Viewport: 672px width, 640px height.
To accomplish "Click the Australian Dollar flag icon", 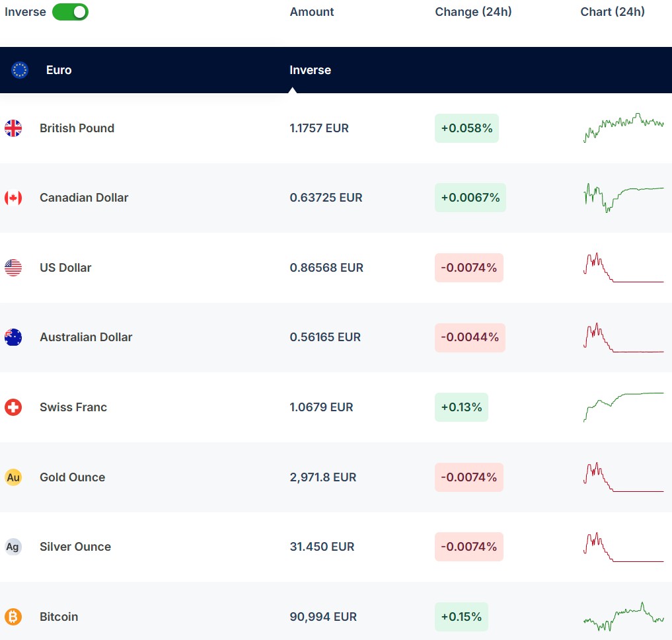I will point(13,337).
